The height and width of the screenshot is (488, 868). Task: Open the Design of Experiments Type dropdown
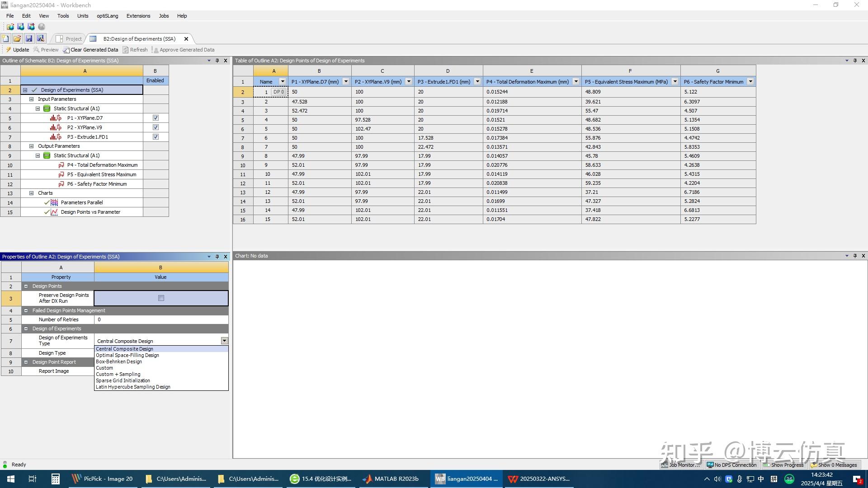pyautogui.click(x=224, y=340)
